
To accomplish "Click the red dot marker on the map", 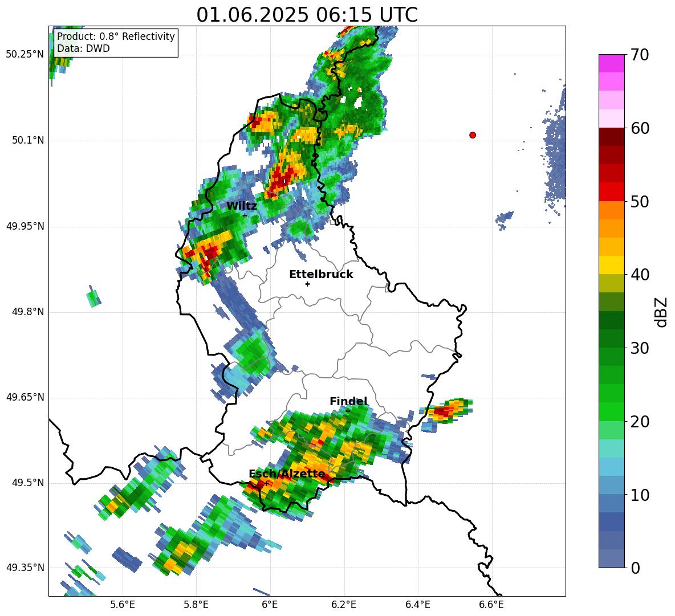I will tap(473, 135).
